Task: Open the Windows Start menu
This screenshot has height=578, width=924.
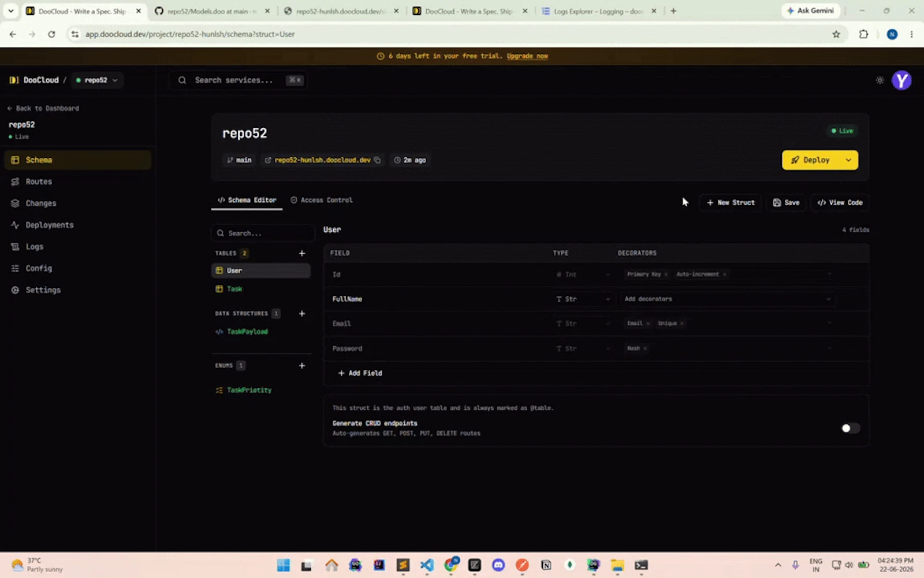Action: (283, 565)
